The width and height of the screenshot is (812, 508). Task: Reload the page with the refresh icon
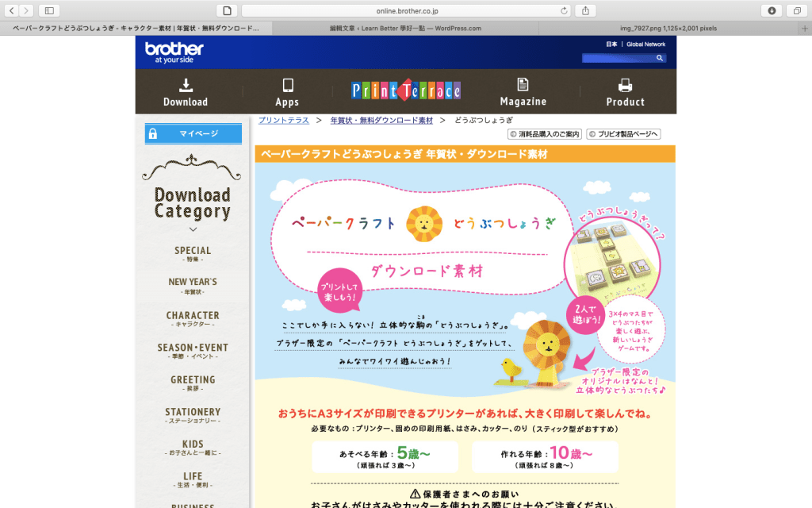pos(564,10)
